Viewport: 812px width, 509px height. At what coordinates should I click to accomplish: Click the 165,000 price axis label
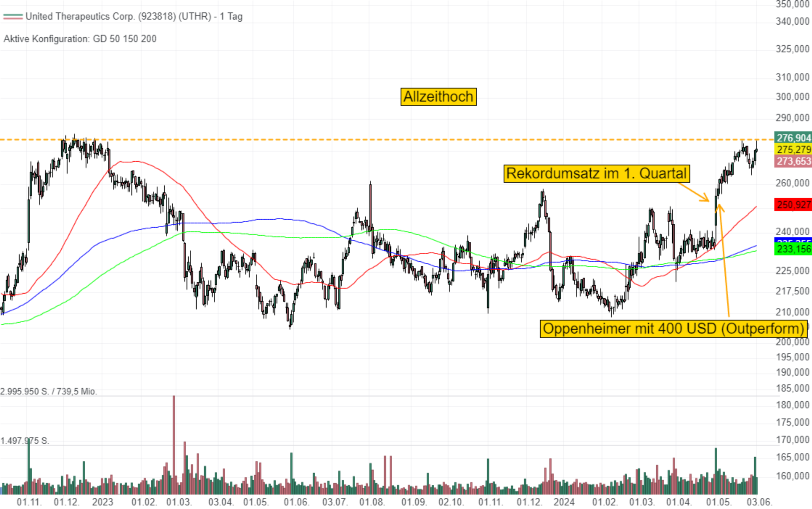click(792, 457)
